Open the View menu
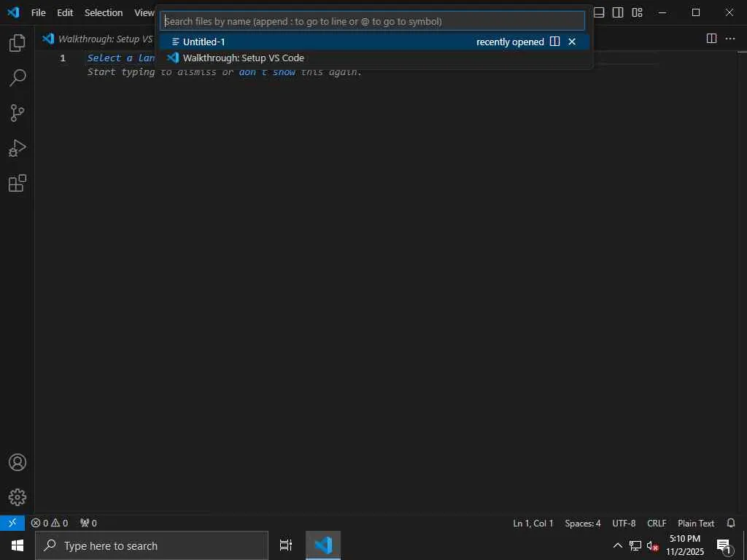The height and width of the screenshot is (560, 747). click(144, 12)
